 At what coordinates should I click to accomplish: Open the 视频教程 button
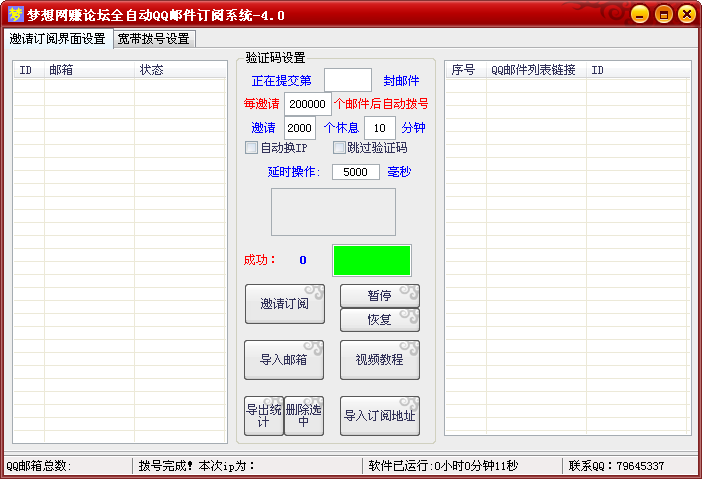point(380,360)
